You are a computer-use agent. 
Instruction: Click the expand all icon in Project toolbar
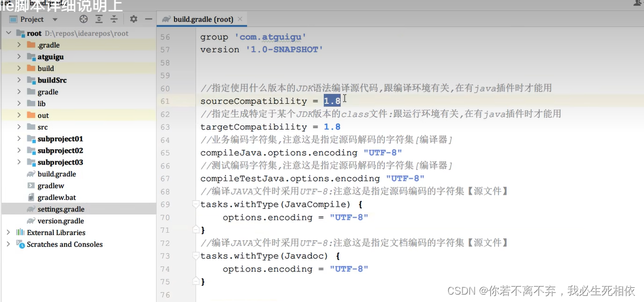coord(99,19)
